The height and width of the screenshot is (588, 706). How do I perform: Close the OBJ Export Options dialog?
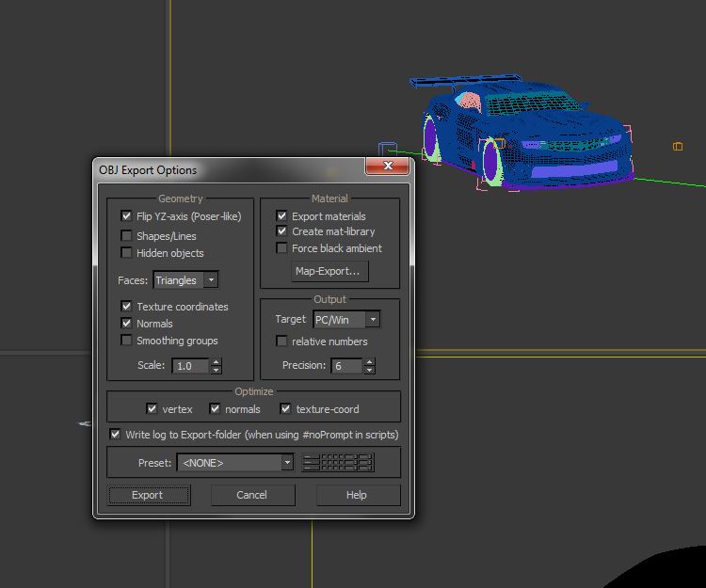388,166
